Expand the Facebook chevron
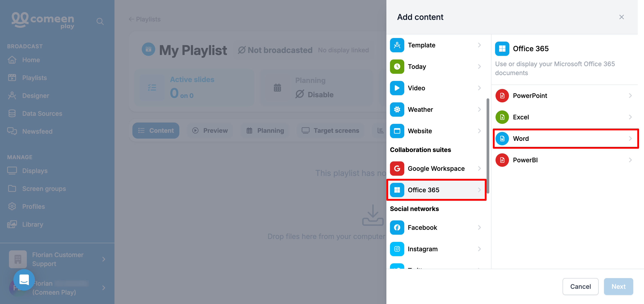Image resolution: width=644 pixels, height=304 pixels. pos(479,228)
